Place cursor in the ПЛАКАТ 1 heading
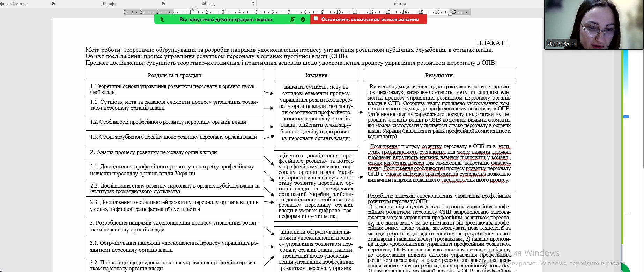The image size is (644, 272). tap(493, 43)
